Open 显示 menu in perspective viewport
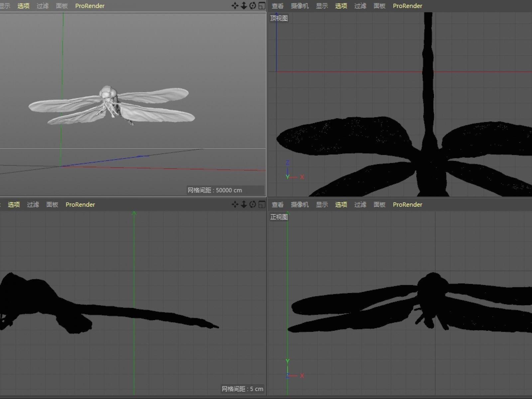Image resolution: width=532 pixels, height=399 pixels. 5,6
